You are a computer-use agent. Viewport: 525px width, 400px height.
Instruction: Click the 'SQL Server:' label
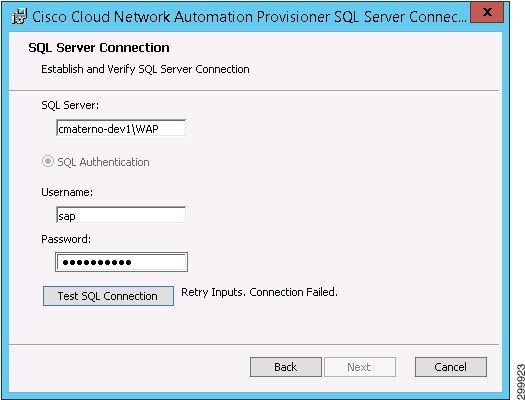coord(70,105)
